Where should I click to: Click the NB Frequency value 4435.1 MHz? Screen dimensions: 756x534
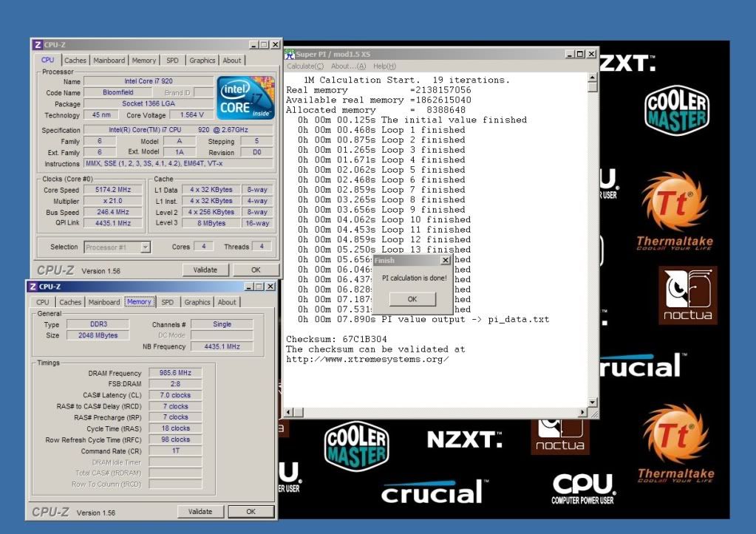(222, 346)
